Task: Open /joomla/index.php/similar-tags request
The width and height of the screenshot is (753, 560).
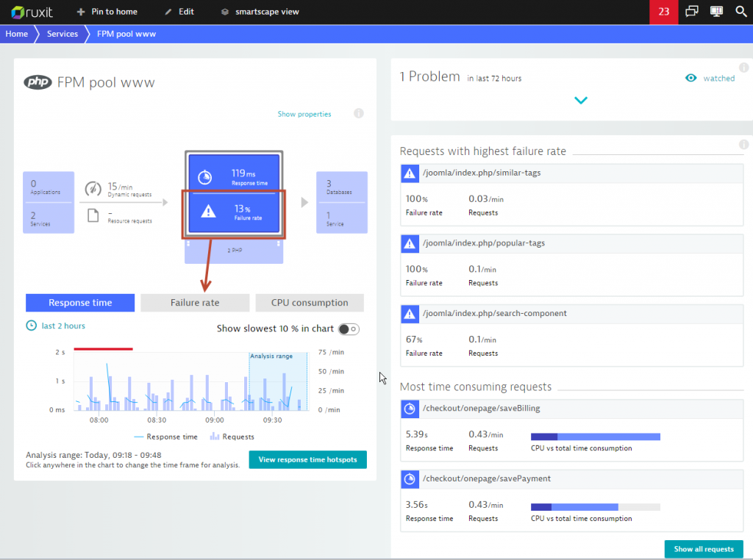Action: (x=482, y=173)
